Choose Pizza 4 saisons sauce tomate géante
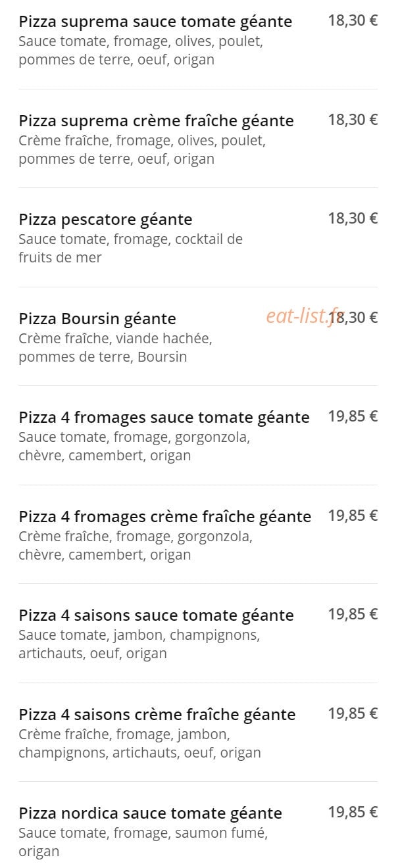 click(156, 615)
